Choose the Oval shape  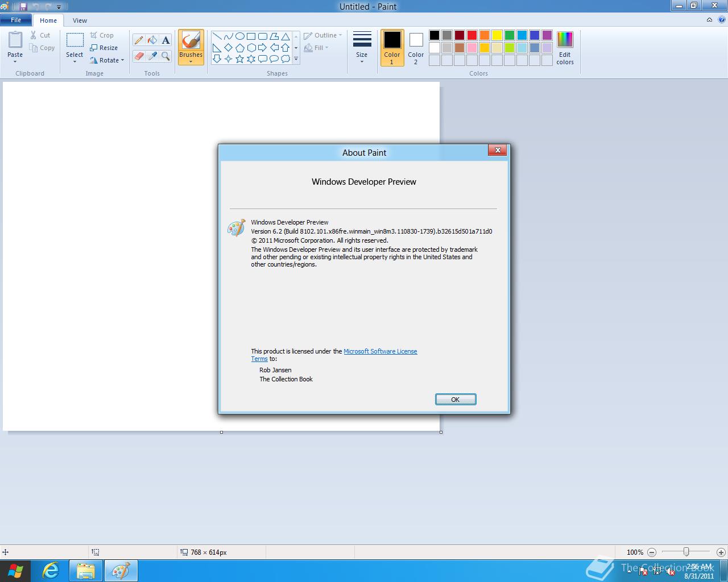click(239, 36)
